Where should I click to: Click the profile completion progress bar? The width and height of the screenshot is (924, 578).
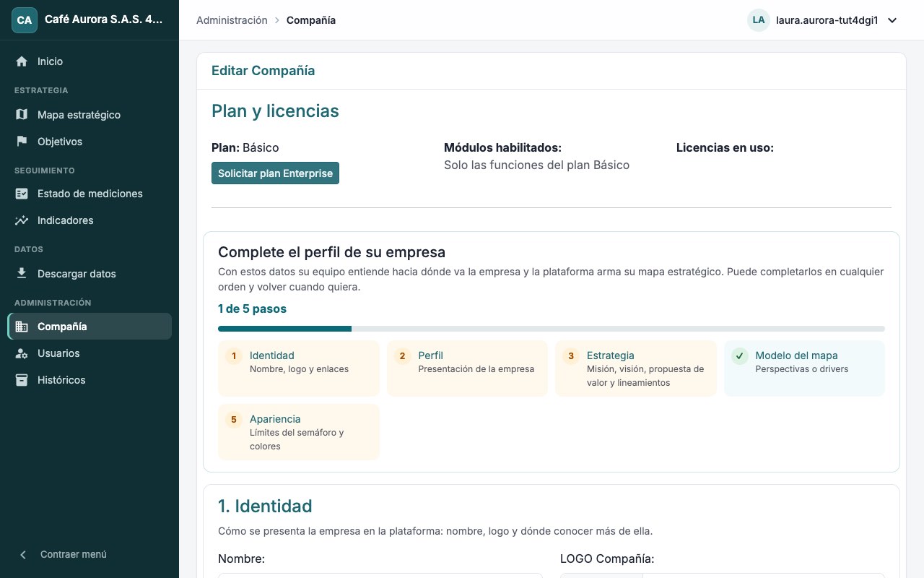[x=552, y=329]
